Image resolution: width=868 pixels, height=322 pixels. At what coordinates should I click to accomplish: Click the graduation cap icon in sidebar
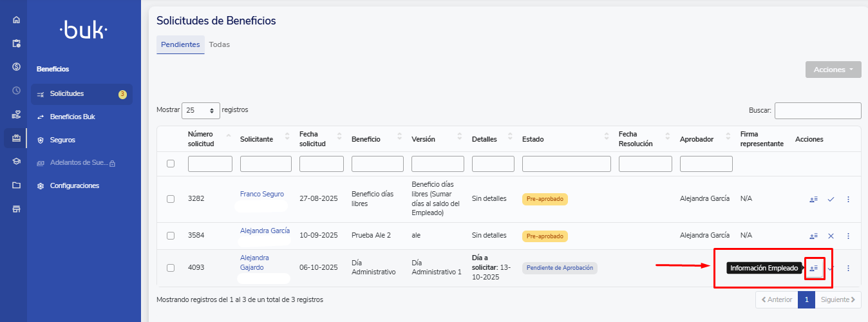tap(16, 162)
